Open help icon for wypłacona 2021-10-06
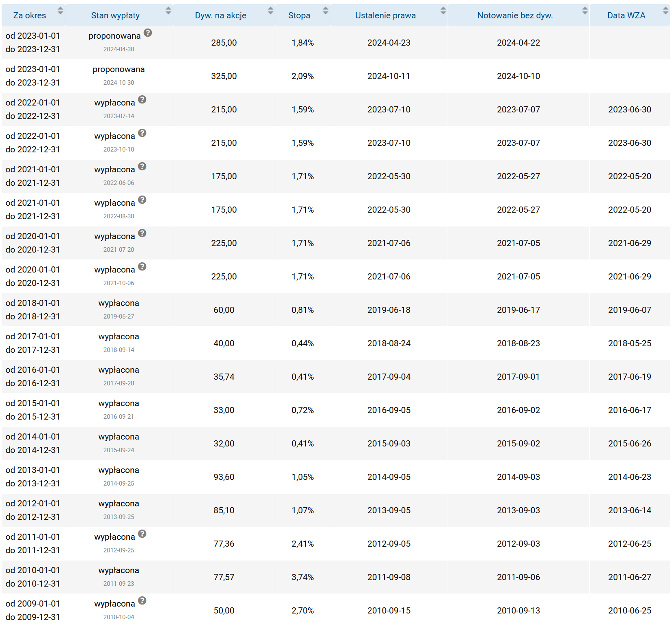The width and height of the screenshot is (672, 631). tap(142, 267)
